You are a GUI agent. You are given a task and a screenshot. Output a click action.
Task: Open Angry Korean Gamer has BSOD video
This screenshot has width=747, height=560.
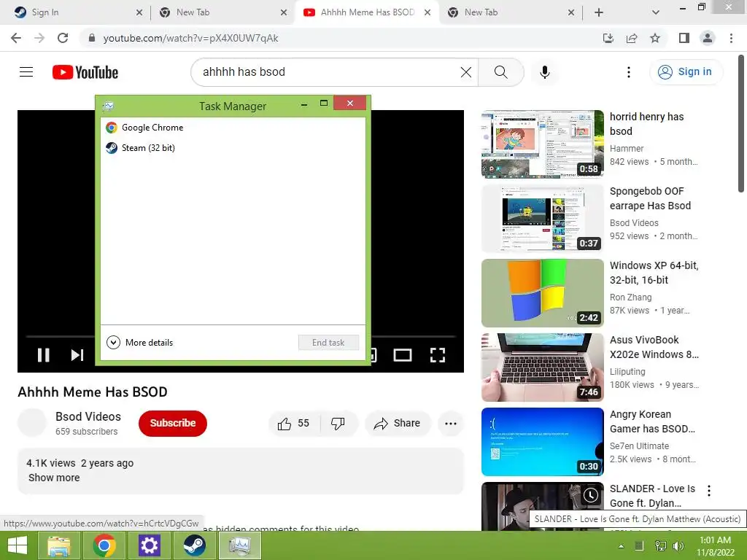click(542, 441)
